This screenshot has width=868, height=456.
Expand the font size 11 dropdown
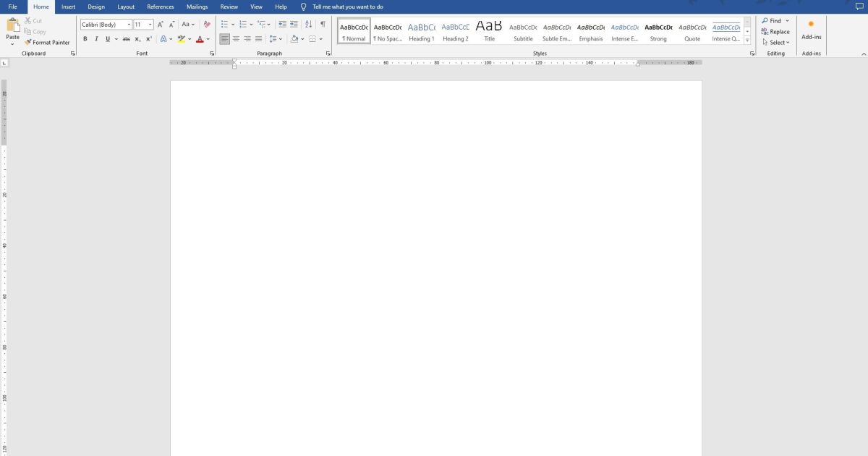[x=150, y=25]
